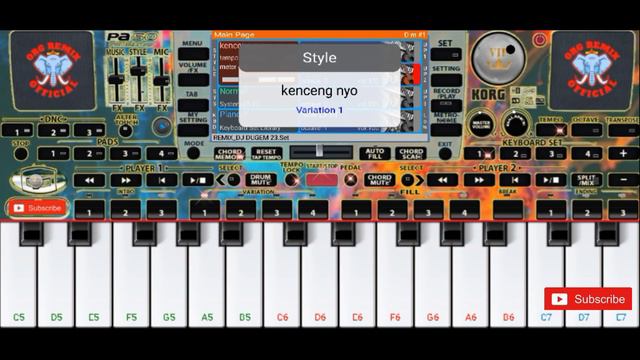The height and width of the screenshot is (360, 640).
Task: Click Reset / Tap Tempo button
Action: 266,154
